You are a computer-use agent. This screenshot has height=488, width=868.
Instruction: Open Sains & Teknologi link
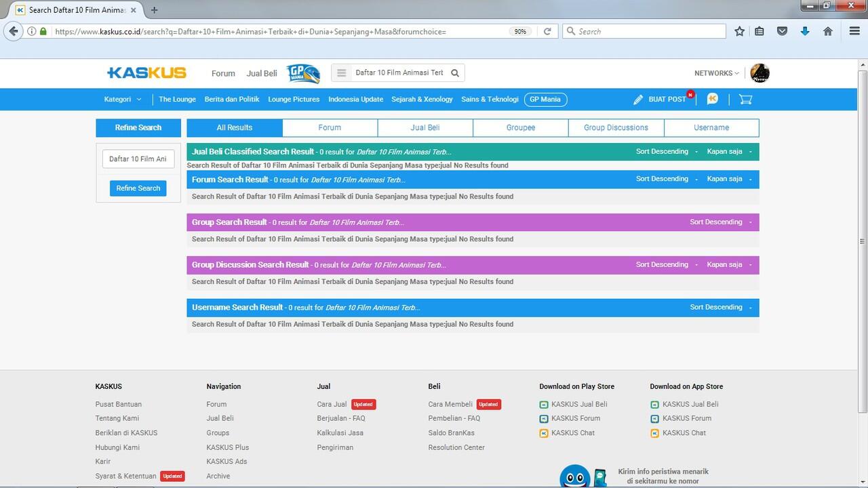click(490, 99)
